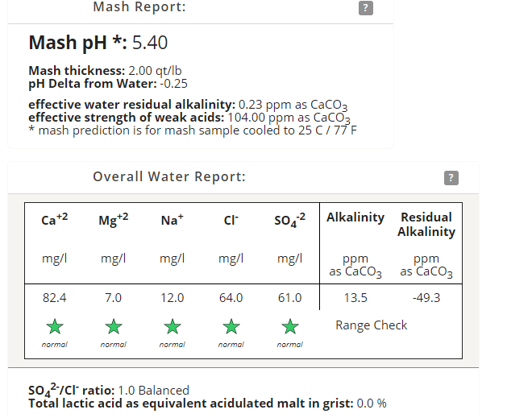This screenshot has height=418, width=532.
Task: Select the green star under Sodium
Action: pos(172,326)
